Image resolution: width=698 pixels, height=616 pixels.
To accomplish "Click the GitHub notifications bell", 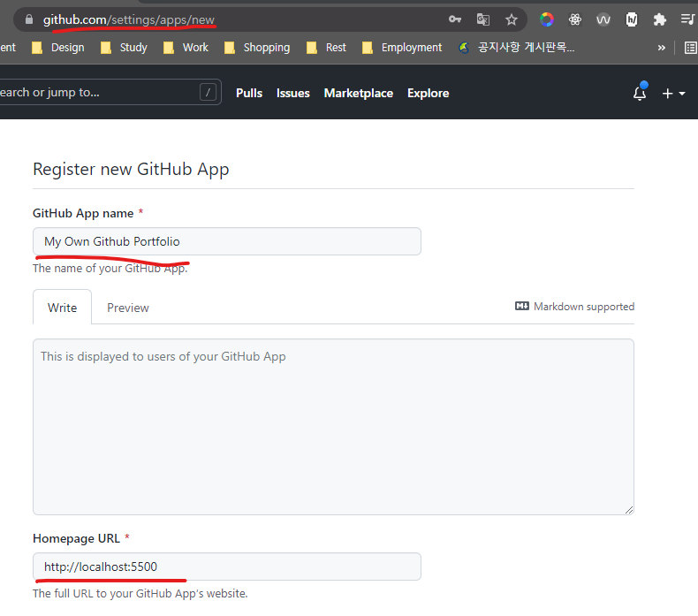I will (640, 93).
